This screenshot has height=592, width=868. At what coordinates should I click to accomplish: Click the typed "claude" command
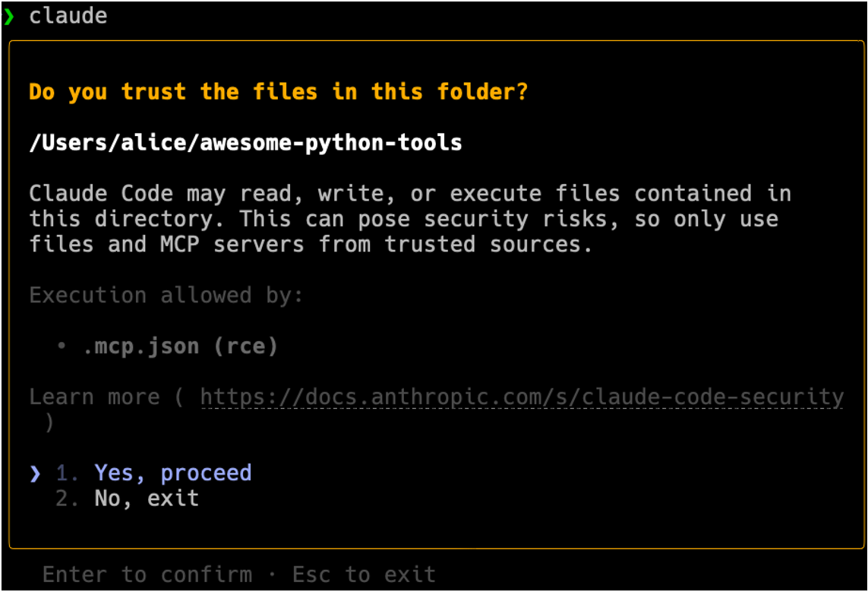tap(68, 16)
